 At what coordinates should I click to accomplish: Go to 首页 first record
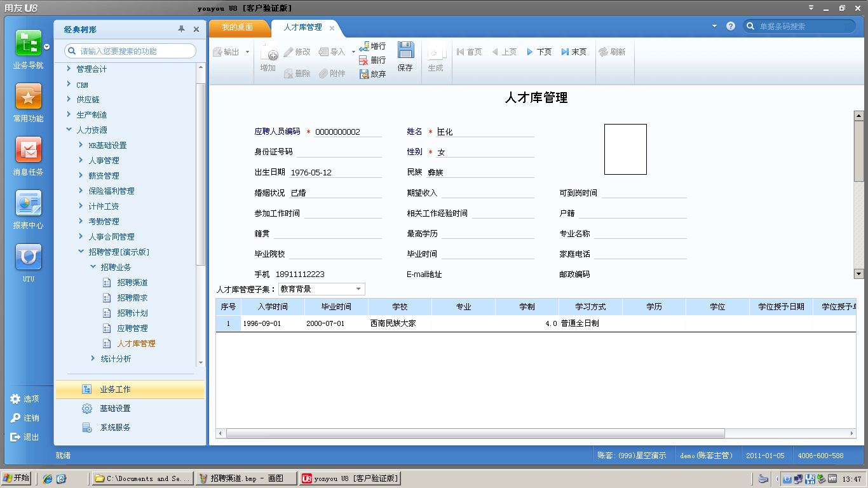point(469,52)
